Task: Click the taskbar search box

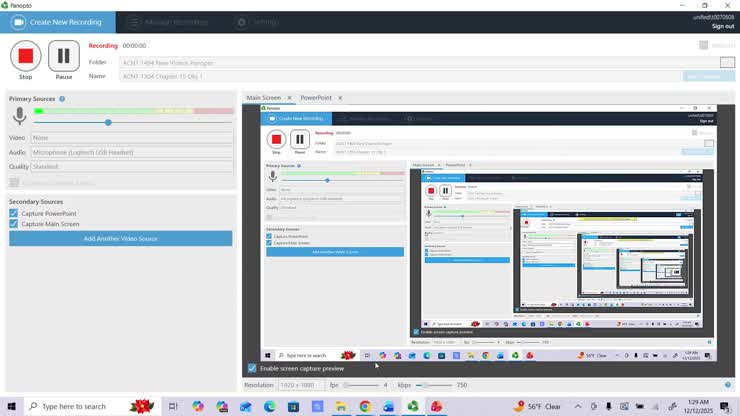Action: pyautogui.click(x=92, y=407)
